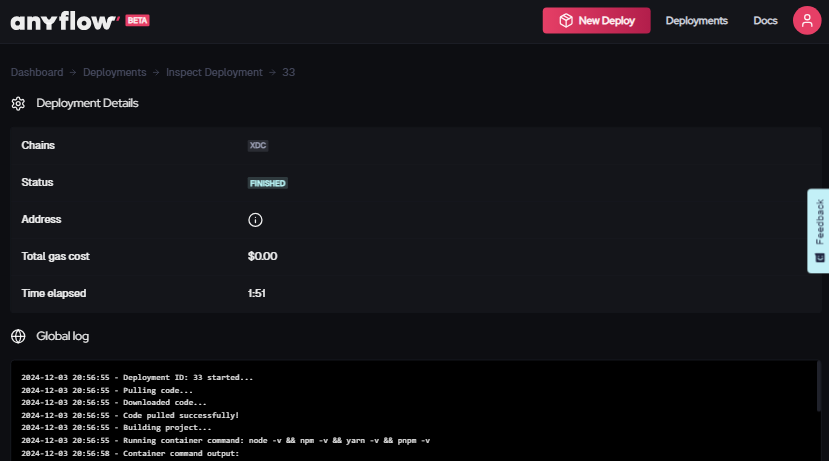Navigate to Dashboard breadcrumb

coord(37,72)
